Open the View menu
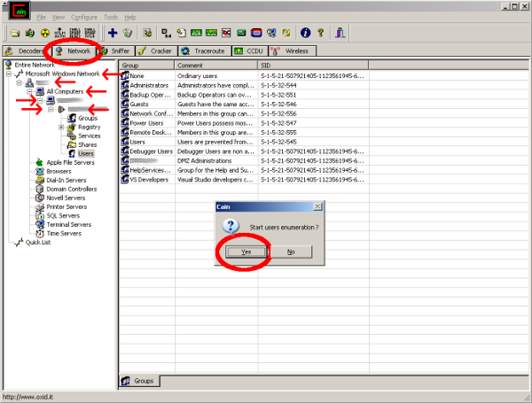Viewport: 532px width, 403px height. pos(59,18)
